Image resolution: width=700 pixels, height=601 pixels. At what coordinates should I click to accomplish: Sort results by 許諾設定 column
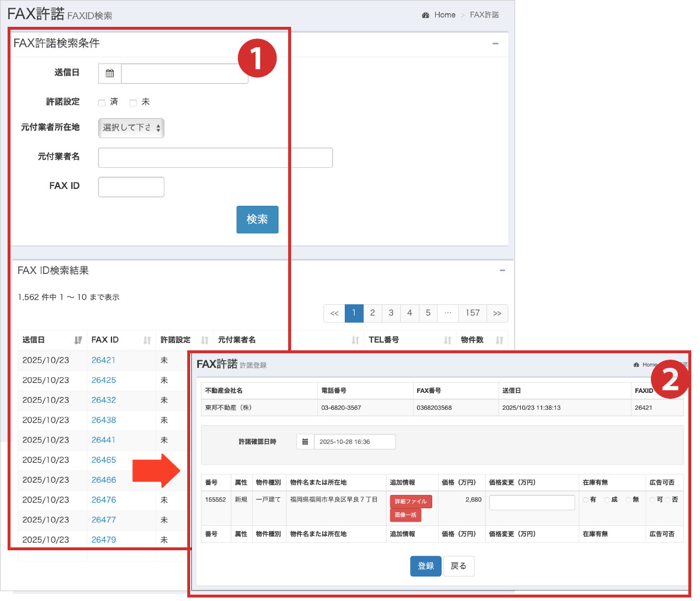(x=205, y=340)
